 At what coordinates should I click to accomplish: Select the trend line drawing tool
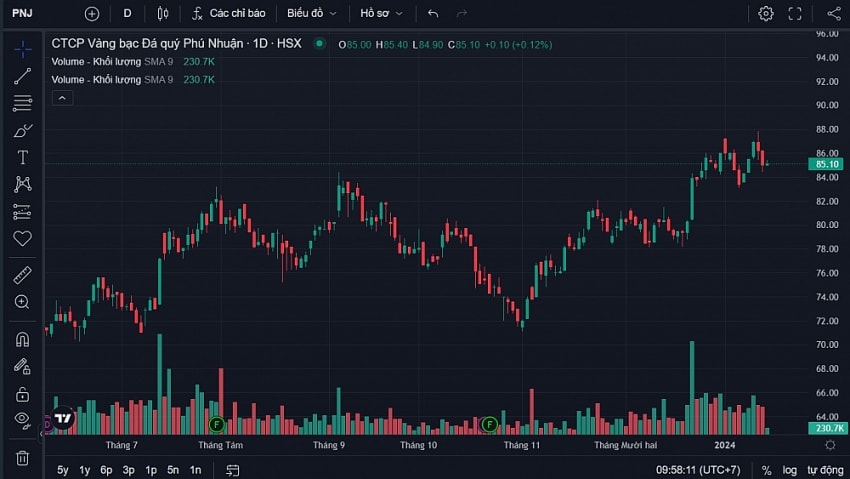click(22, 76)
